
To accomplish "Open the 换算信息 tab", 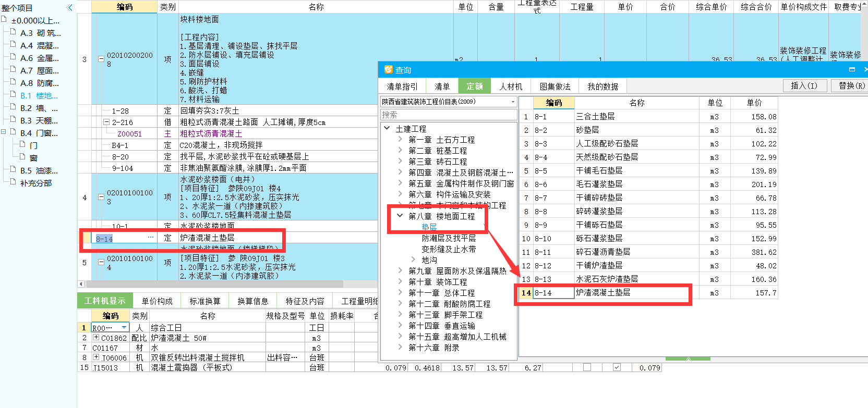I will click(x=253, y=301).
